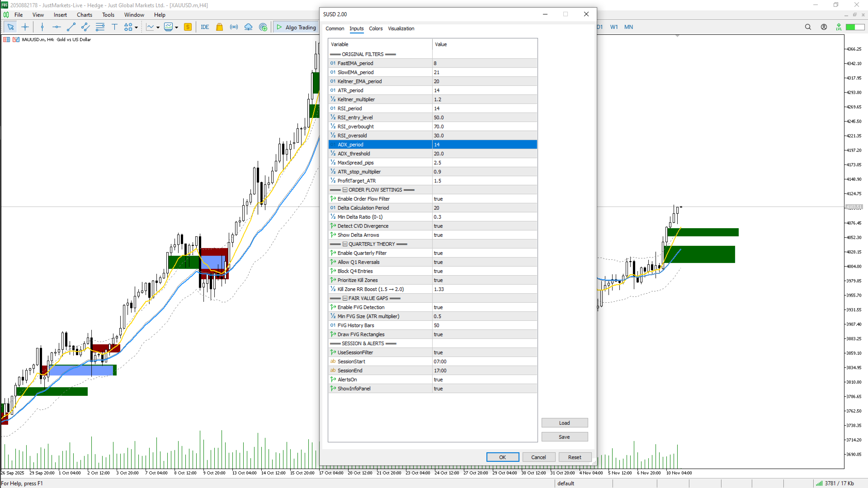The image size is (868, 488).
Task: Click the signals broadcast icon
Action: [x=234, y=27]
